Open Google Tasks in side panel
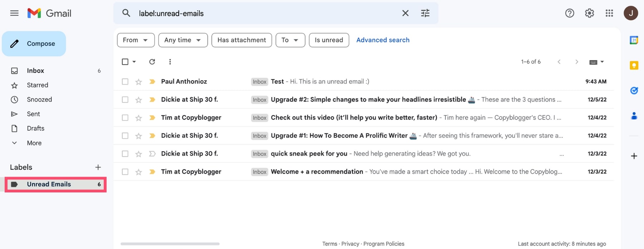The image size is (644, 249). coord(634,91)
